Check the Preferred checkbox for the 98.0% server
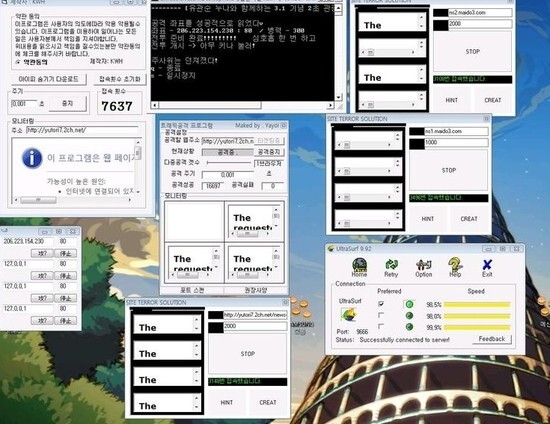The image size is (550, 424). point(381,315)
